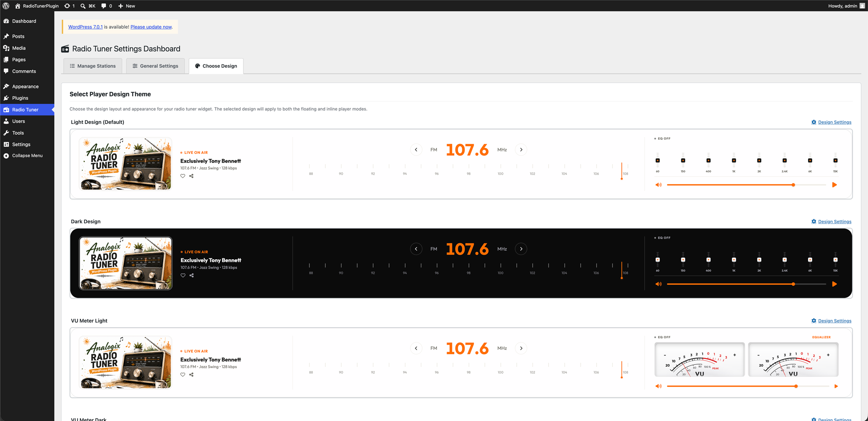Tune to next frequency in Dark Design
The width and height of the screenshot is (868, 421).
(x=521, y=249)
